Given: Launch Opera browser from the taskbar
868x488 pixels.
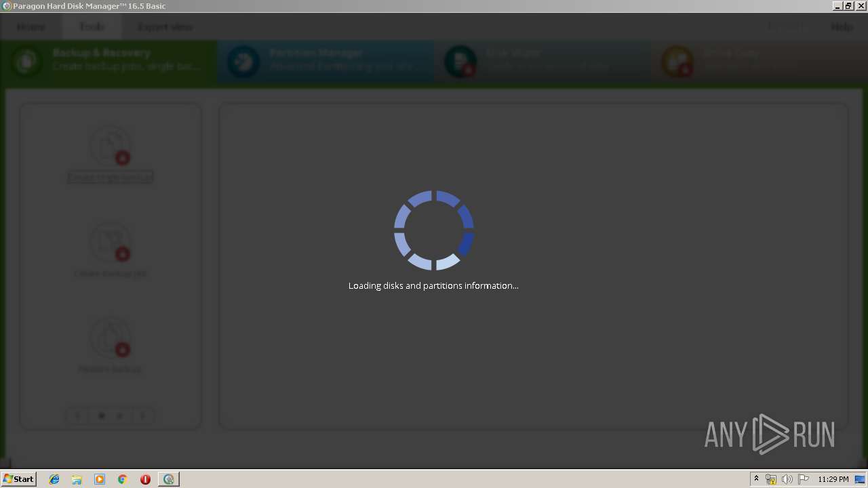Looking at the screenshot, I should pyautogui.click(x=145, y=479).
